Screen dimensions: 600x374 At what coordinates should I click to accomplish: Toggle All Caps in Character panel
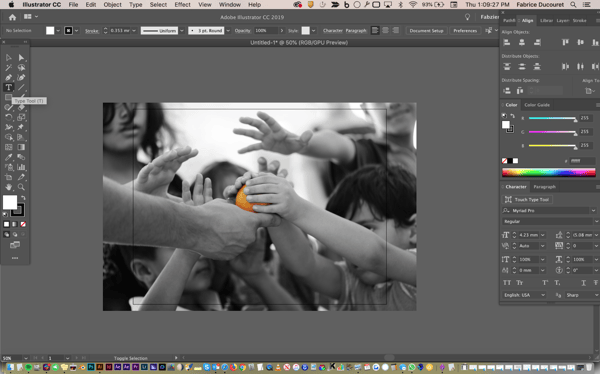pyautogui.click(x=507, y=283)
